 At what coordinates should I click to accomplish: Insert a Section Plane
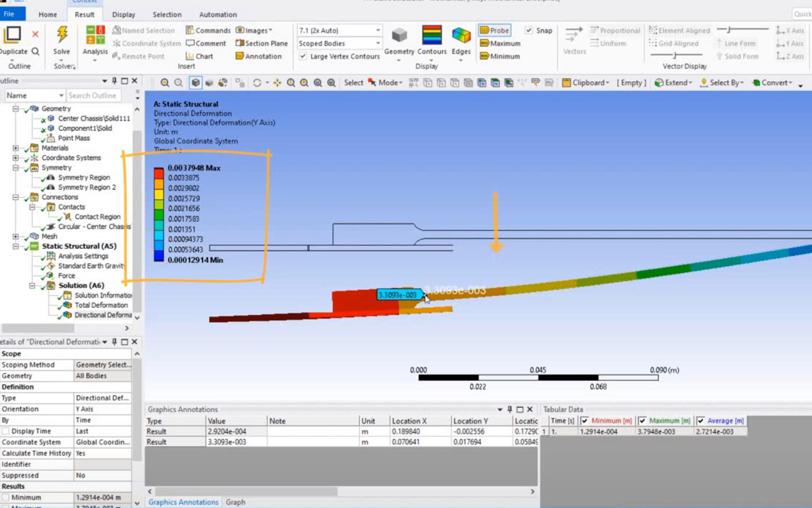coord(261,43)
